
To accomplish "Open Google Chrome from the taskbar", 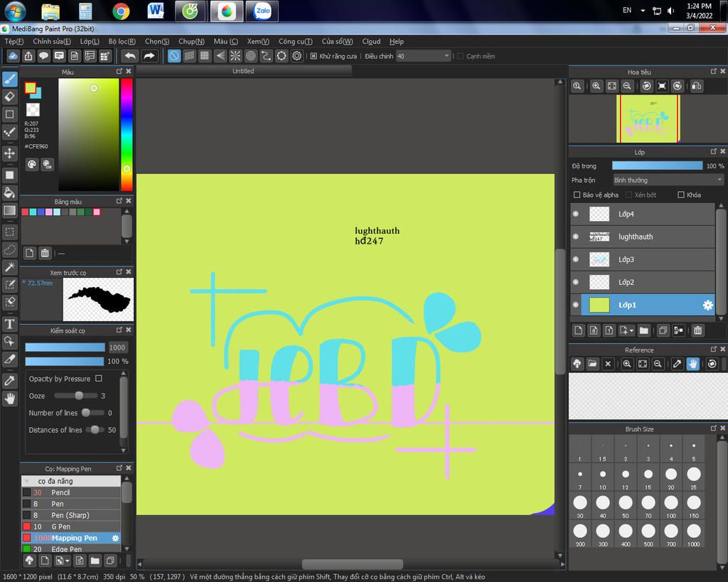I will tap(121, 11).
